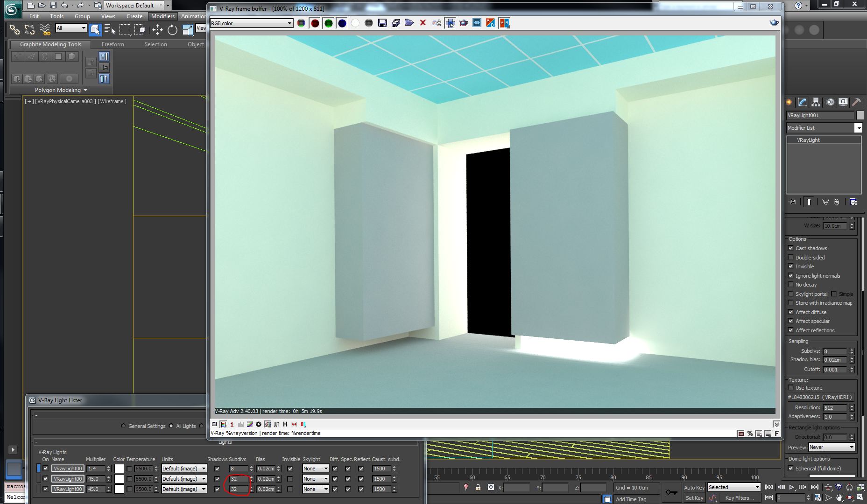
Task: Toggle the blue channel in frame buffer
Action: tap(342, 23)
